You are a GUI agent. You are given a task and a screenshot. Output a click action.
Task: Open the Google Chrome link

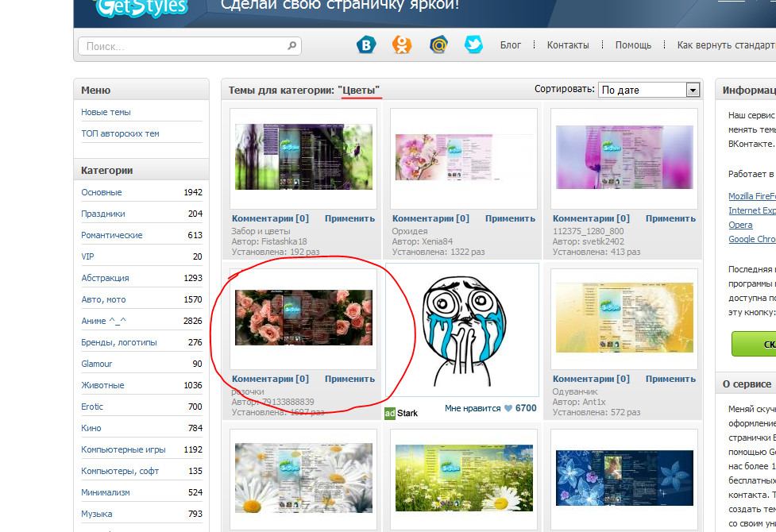[751, 240]
